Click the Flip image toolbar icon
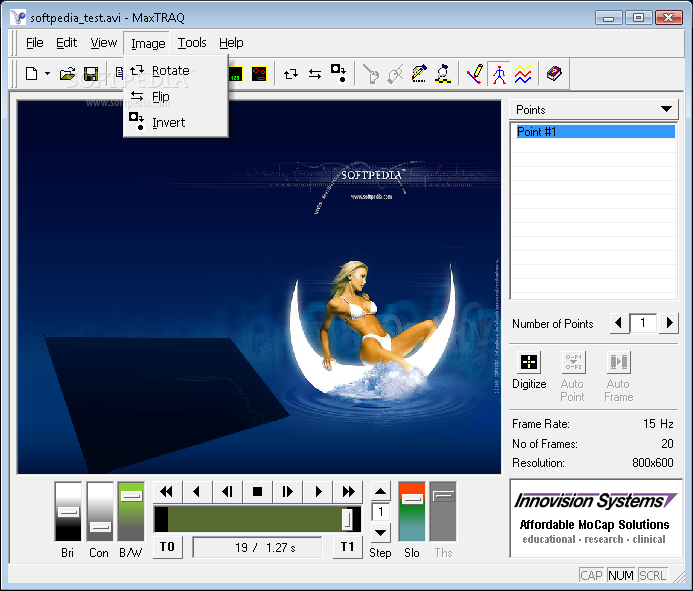This screenshot has height=591, width=693. click(315, 74)
